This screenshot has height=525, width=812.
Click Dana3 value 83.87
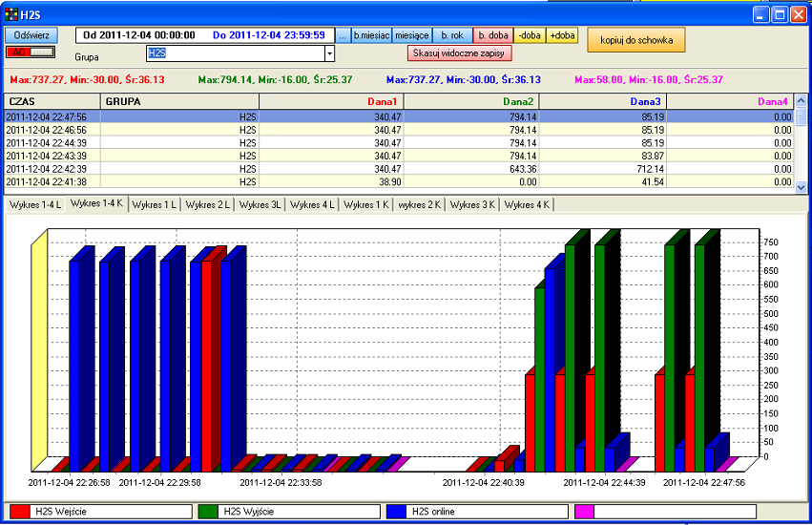click(x=653, y=156)
